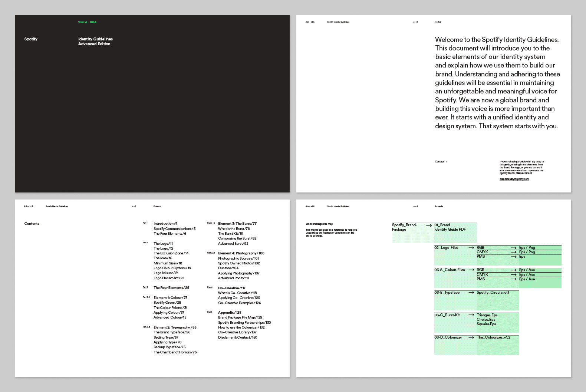Open contents entry 'Composing the Burst/82'
The image size is (586, 392).
[237, 238]
